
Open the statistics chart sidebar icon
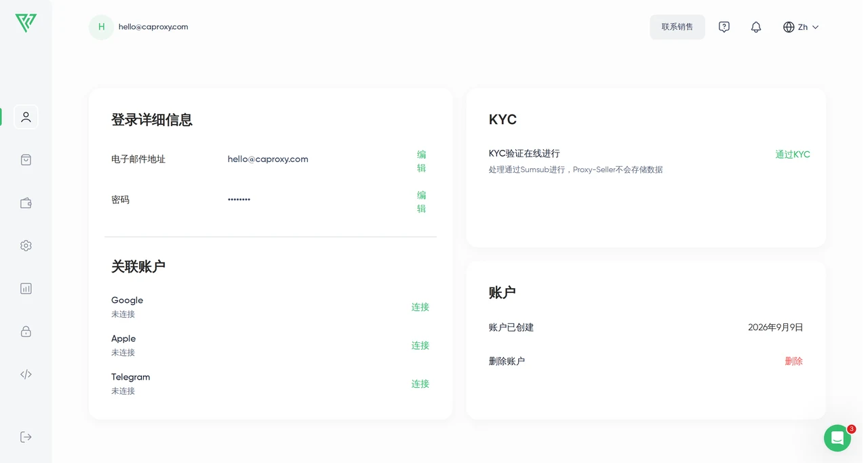coord(26,288)
